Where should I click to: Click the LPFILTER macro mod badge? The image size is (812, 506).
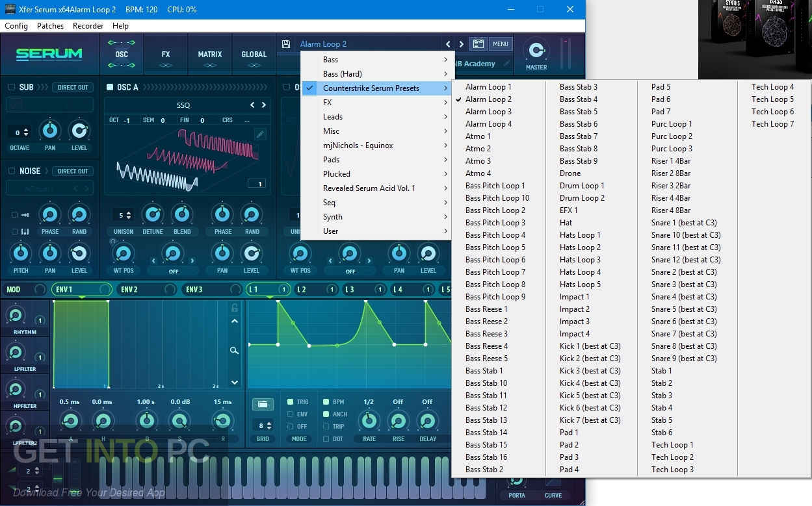[x=40, y=357]
